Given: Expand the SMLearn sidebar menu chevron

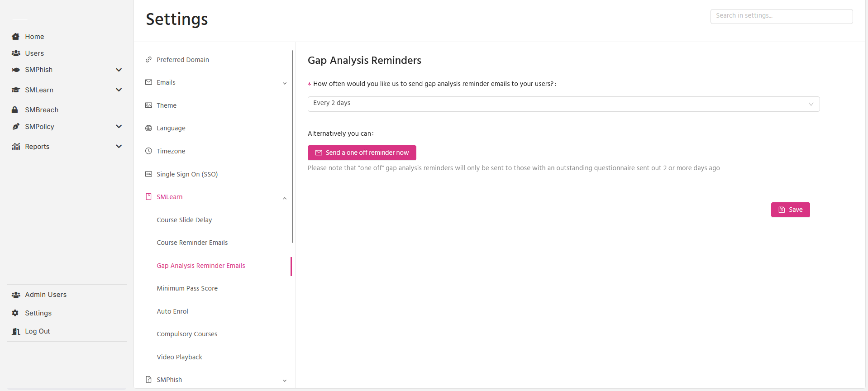Looking at the screenshot, I should click(x=119, y=90).
